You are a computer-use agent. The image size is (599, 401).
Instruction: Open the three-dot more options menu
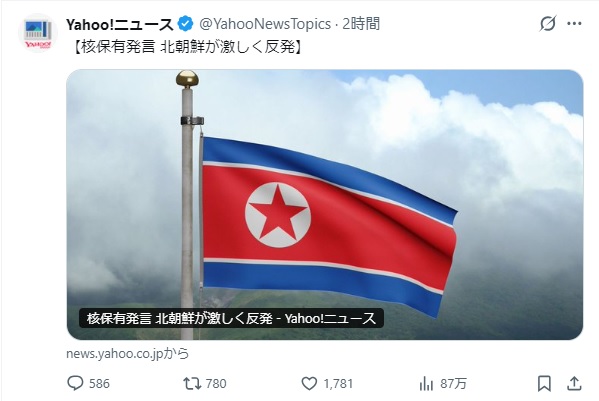tap(574, 24)
